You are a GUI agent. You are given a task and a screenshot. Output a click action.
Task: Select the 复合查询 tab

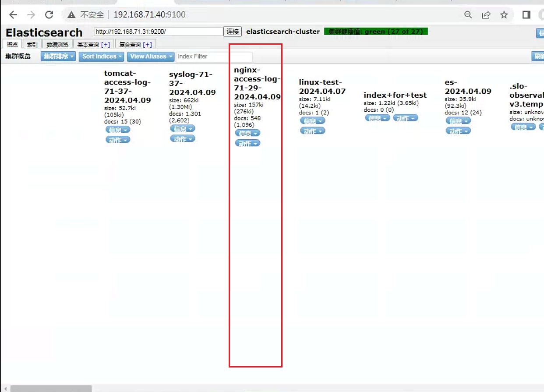tap(131, 45)
